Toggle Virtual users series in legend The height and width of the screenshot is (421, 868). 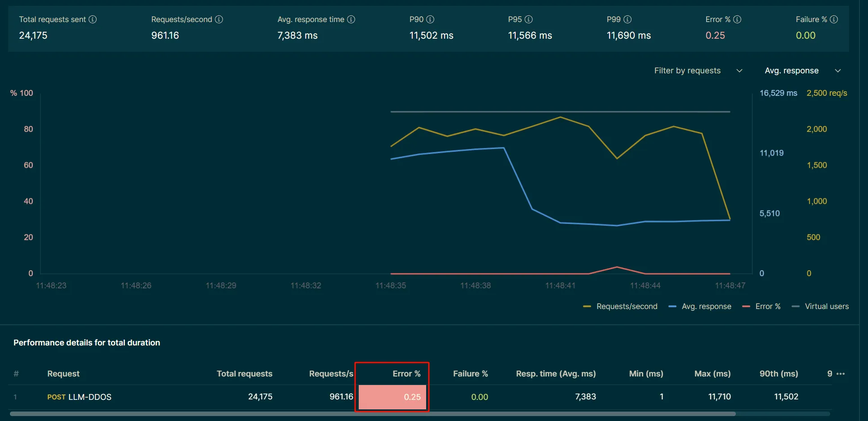pos(820,306)
